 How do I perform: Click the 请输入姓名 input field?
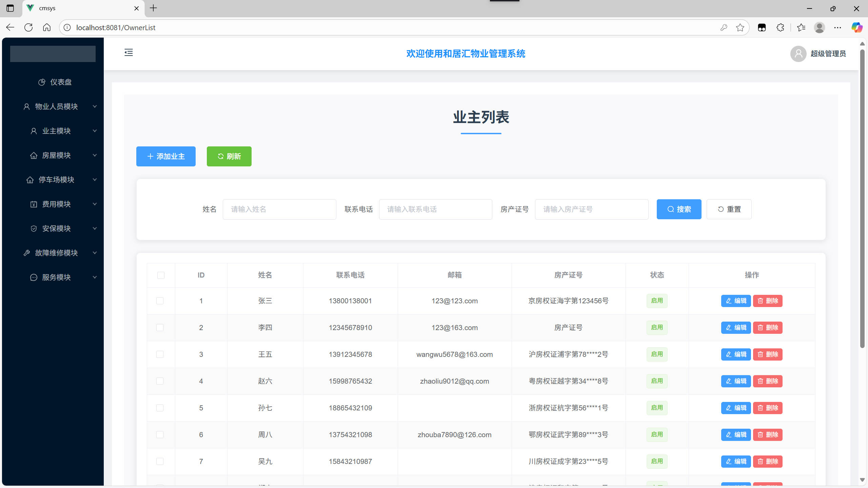click(x=279, y=209)
